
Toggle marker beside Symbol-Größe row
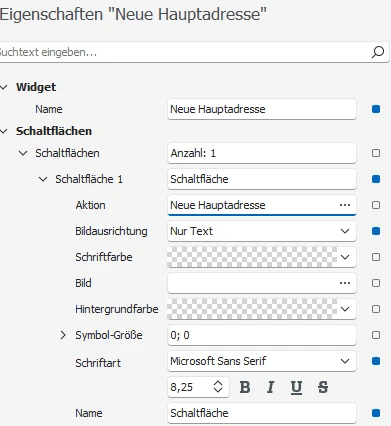pyautogui.click(x=376, y=335)
